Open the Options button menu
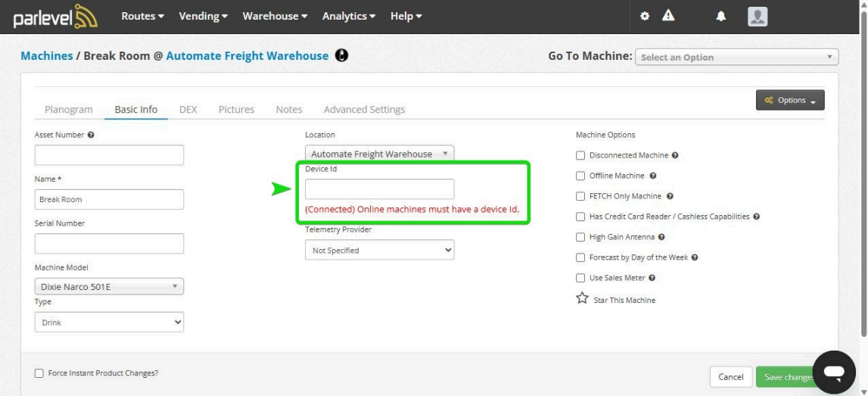The image size is (868, 396). tap(789, 100)
